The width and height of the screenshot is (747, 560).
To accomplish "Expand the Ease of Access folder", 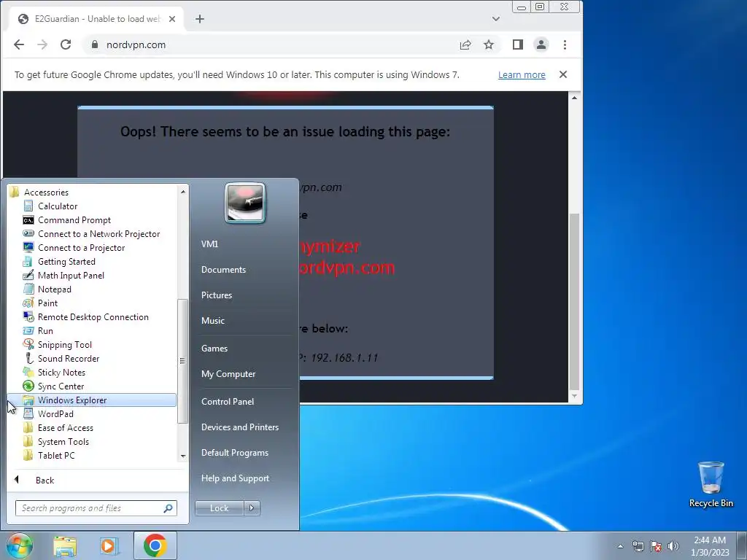I will coord(65,427).
